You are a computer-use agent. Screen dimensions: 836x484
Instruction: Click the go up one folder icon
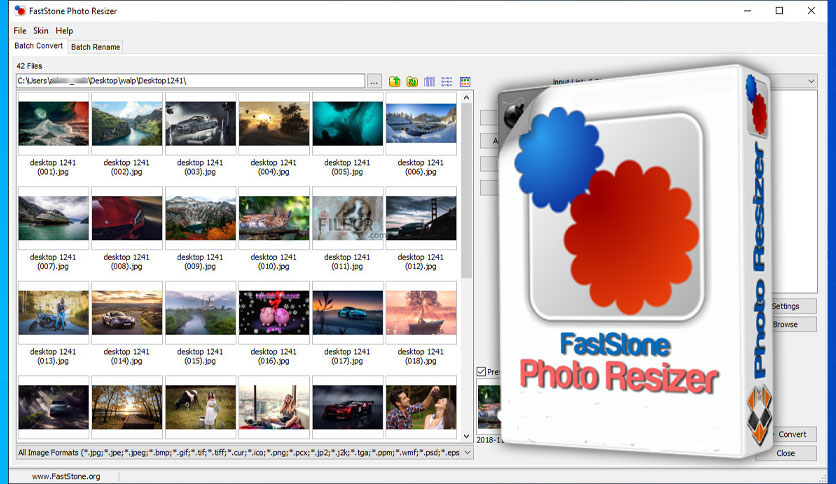click(x=395, y=81)
